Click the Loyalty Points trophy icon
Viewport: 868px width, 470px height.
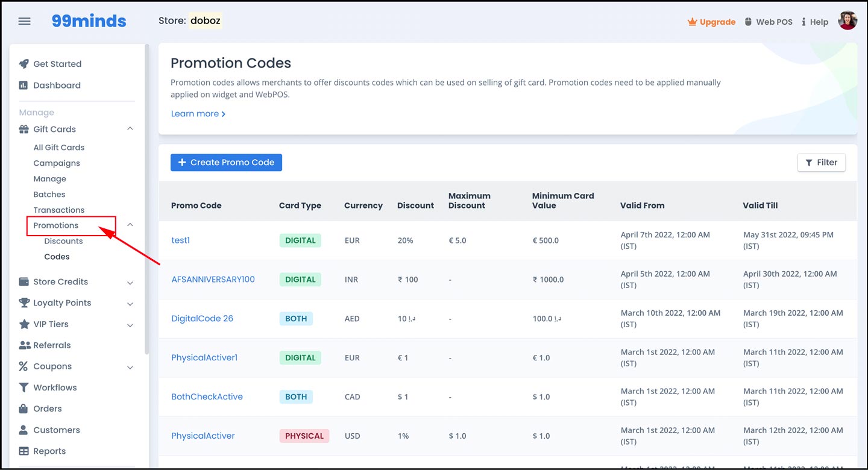coord(24,302)
